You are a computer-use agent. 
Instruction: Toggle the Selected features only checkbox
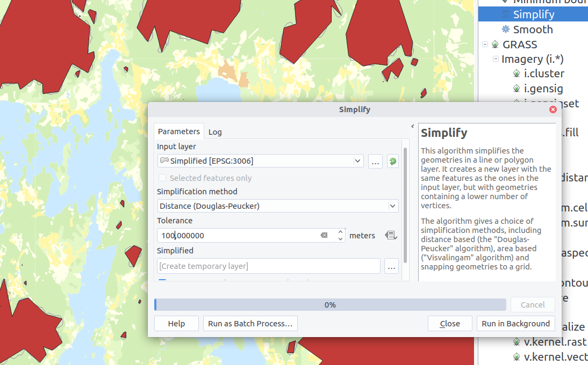[162, 178]
